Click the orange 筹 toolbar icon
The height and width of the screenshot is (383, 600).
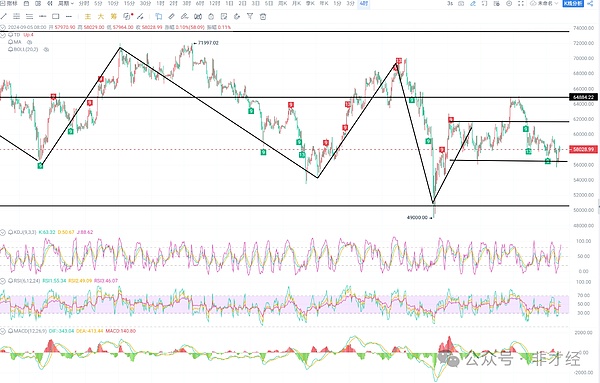113,16
